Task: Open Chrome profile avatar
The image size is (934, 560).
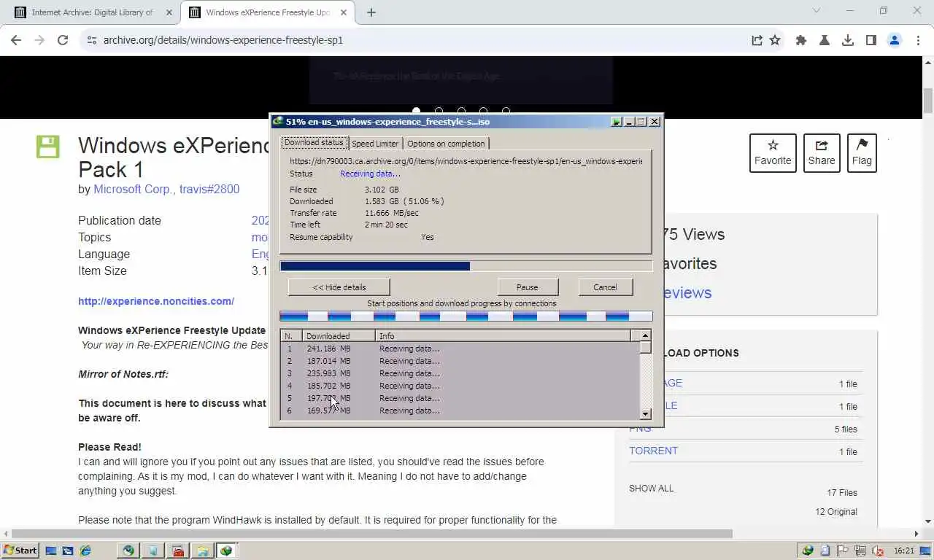Action: point(895,40)
